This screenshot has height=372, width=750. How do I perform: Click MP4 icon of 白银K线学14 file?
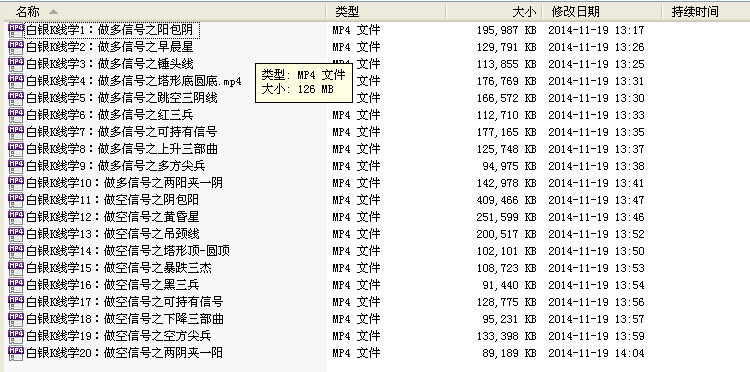pos(16,251)
